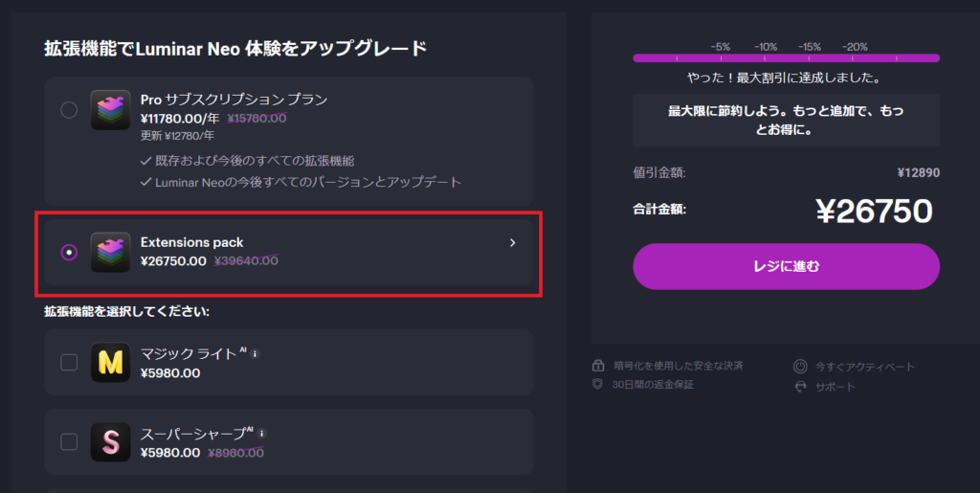Click the スーパーシャープ S icon
Screen dimensions: 980x493
click(x=111, y=441)
